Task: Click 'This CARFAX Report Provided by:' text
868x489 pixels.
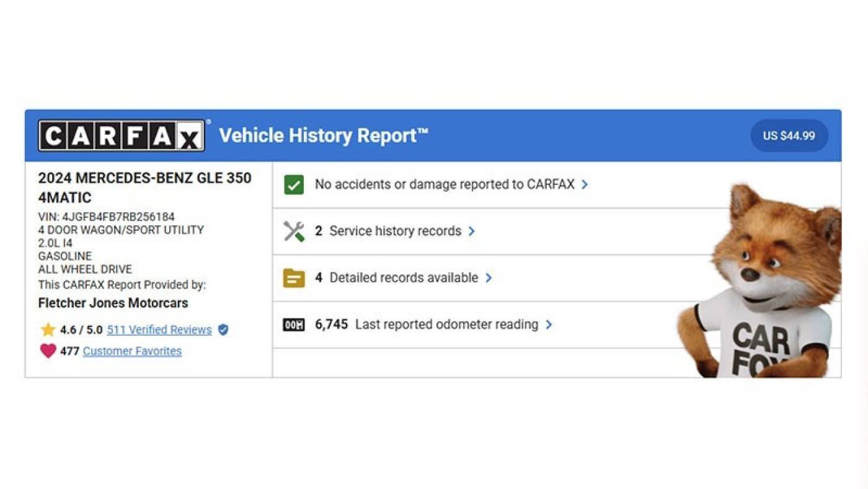Action: click(x=122, y=285)
